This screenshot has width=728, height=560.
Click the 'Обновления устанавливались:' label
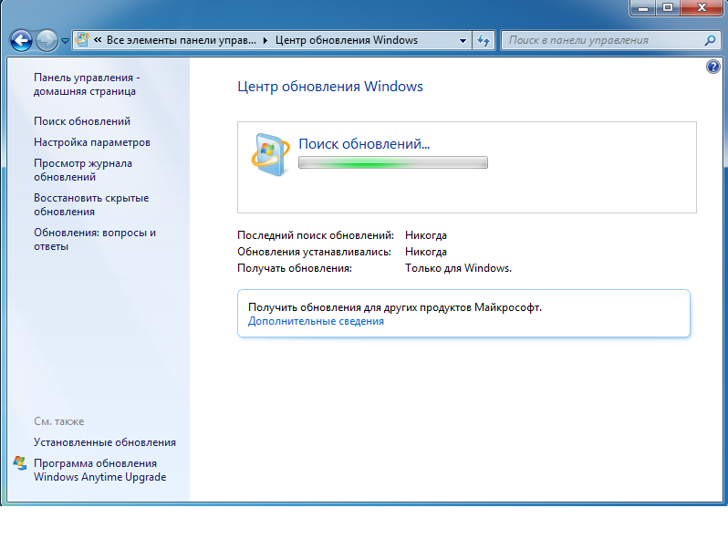[x=314, y=252]
